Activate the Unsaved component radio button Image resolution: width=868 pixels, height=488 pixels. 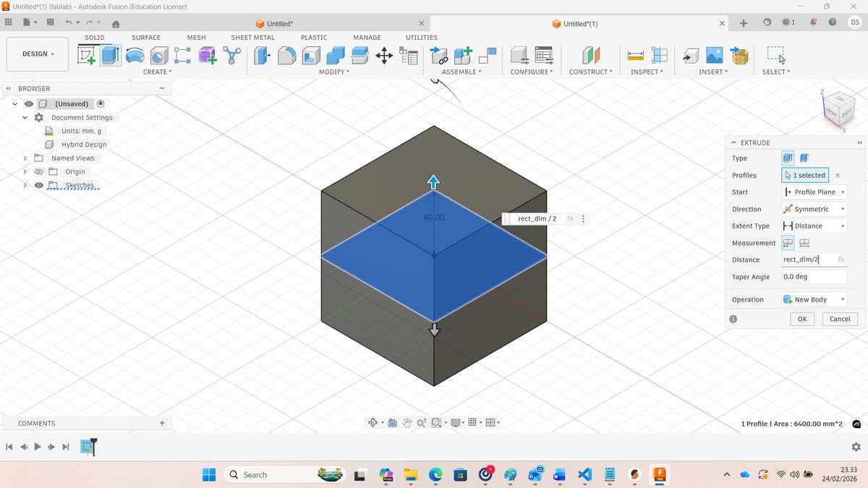[101, 103]
